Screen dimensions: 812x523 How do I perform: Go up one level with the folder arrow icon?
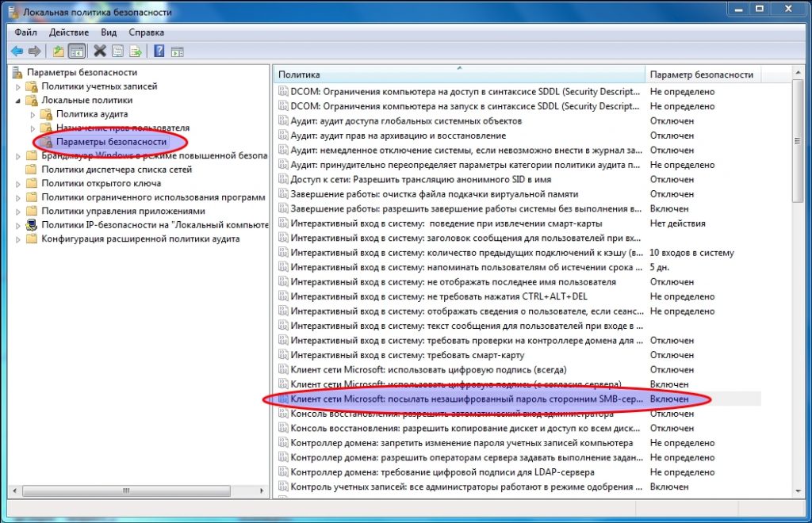(x=59, y=52)
